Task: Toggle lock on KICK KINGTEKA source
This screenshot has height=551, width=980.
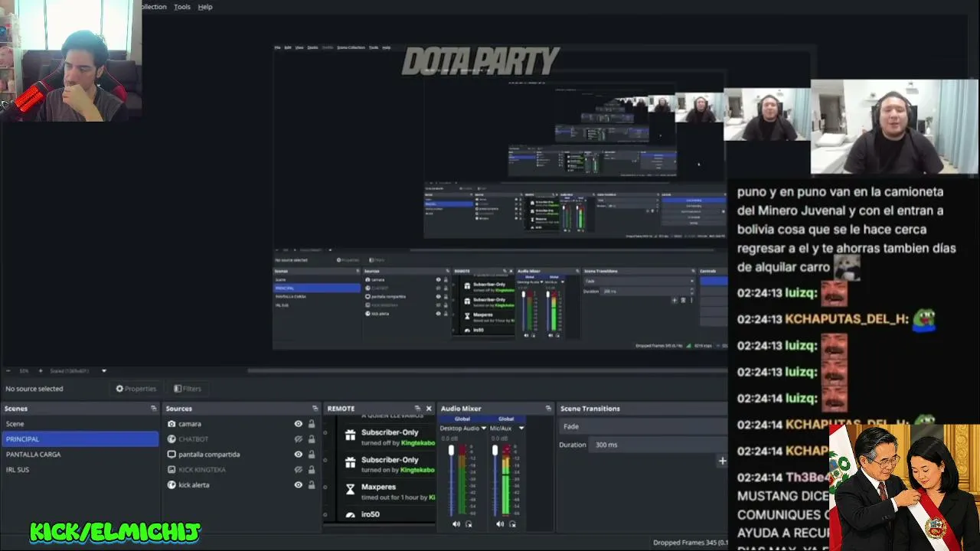Action: pyautogui.click(x=312, y=470)
